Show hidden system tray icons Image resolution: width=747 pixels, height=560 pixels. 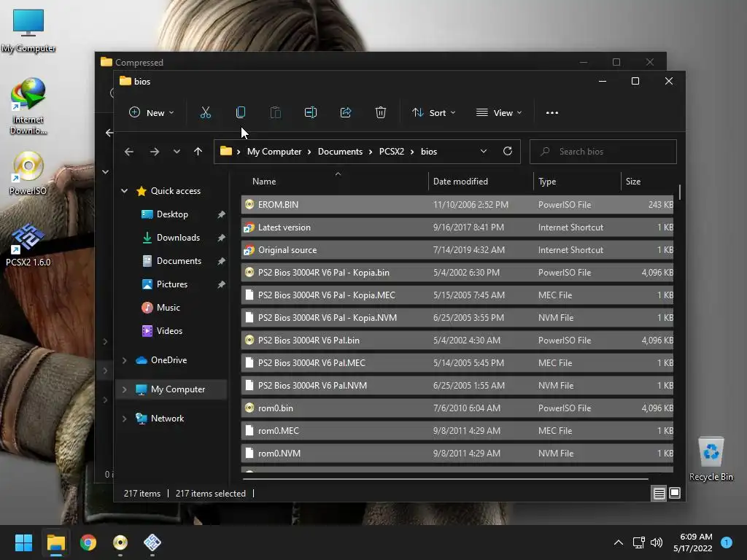tap(618, 542)
